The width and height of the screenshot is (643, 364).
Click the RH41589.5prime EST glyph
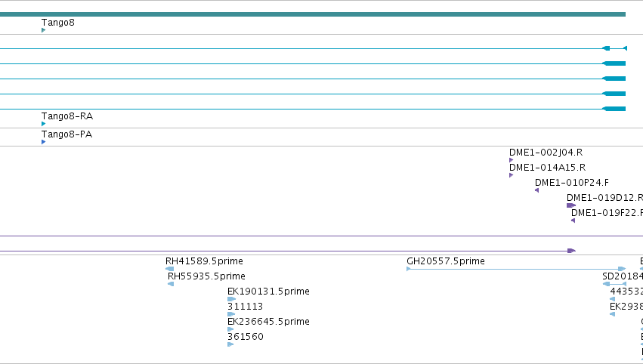click(169, 269)
